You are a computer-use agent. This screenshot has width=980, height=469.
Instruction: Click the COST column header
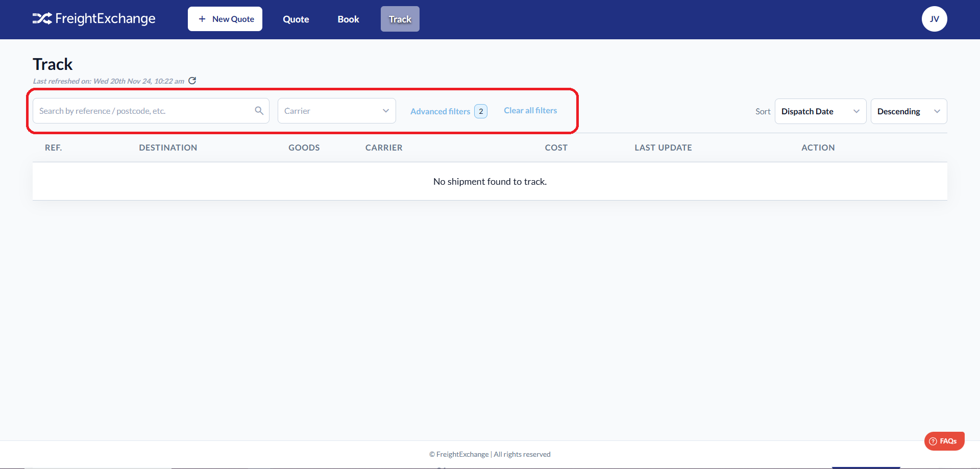[556, 147]
